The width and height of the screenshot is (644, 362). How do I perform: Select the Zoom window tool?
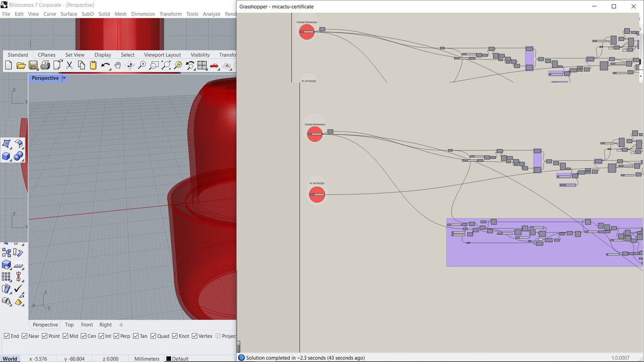(x=154, y=65)
